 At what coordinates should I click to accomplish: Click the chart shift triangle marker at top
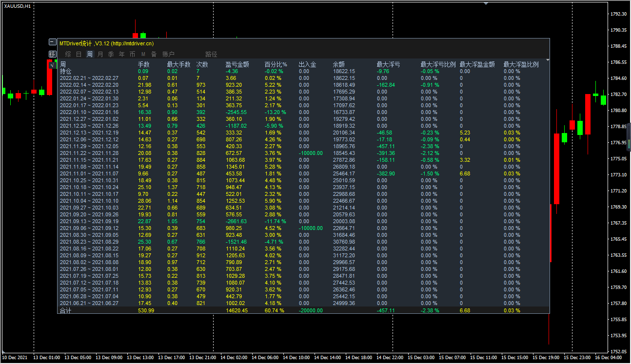click(x=486, y=3)
